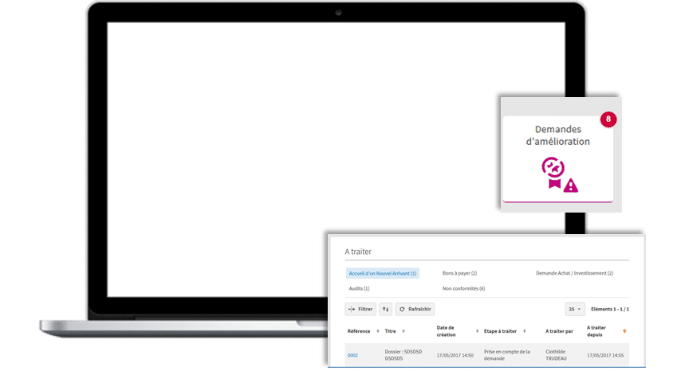
Task: Click orange sort arrow for A traiter depuis
Action: (624, 331)
